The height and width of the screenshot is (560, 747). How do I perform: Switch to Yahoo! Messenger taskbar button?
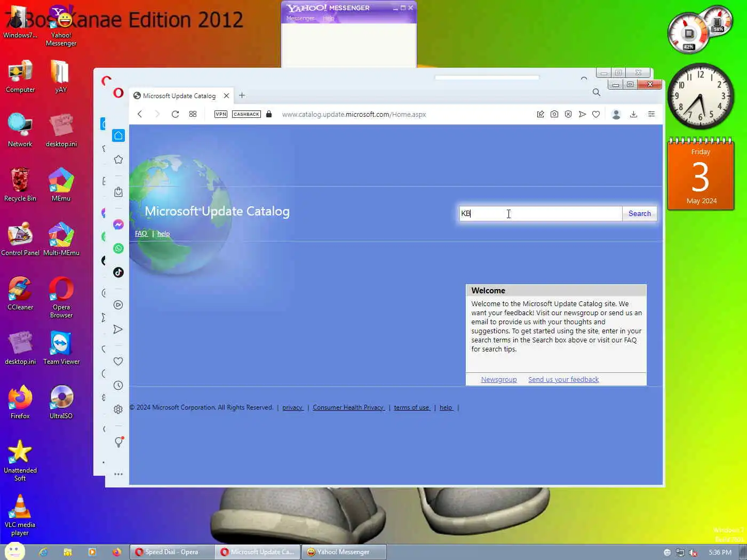coord(344,552)
